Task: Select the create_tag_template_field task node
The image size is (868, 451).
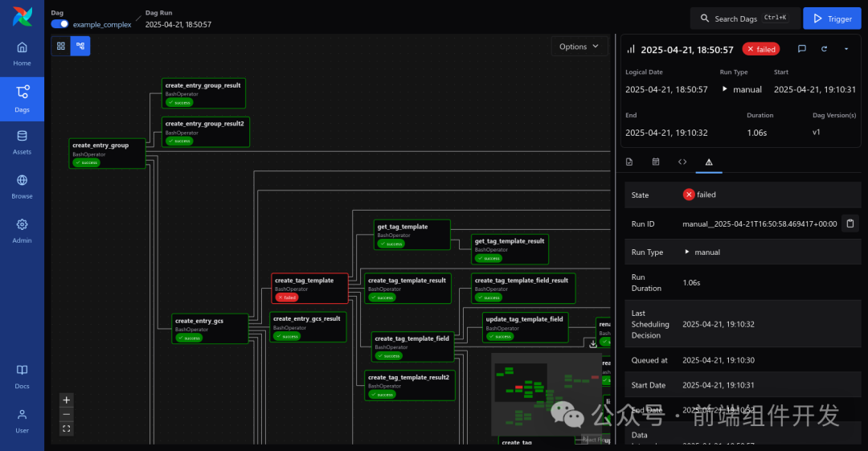Action: pos(412,346)
